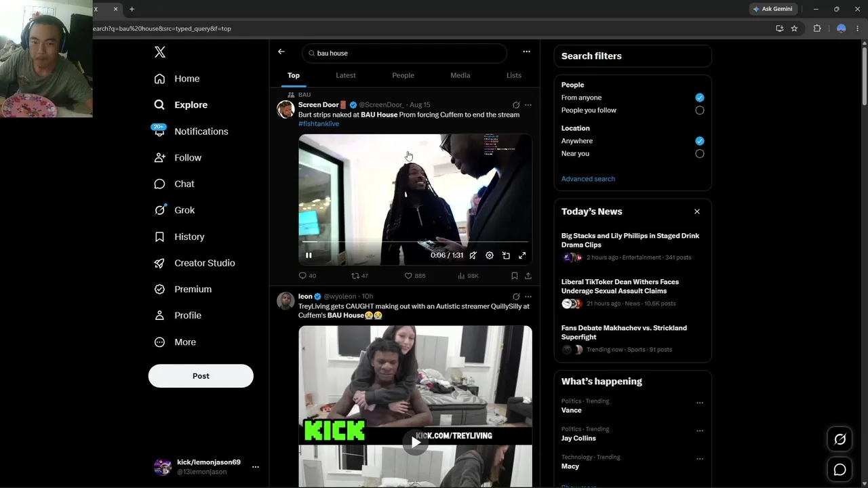Screen dimensions: 868x488
Task: Go to Home in the sidebar
Action: point(177,79)
